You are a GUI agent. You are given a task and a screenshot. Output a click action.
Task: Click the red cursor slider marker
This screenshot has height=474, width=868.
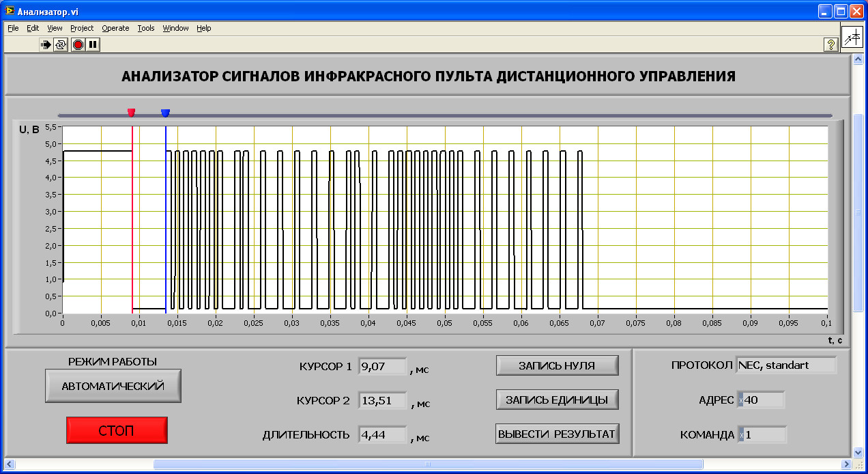(x=132, y=113)
